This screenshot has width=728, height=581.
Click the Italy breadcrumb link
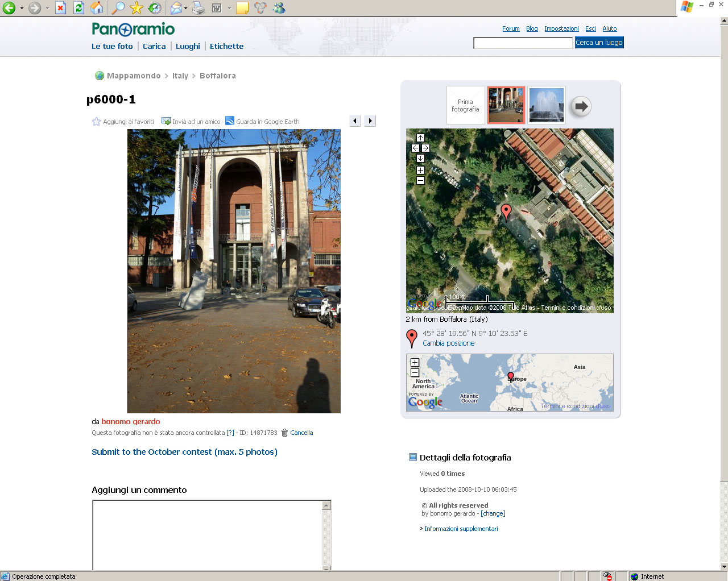(x=180, y=76)
